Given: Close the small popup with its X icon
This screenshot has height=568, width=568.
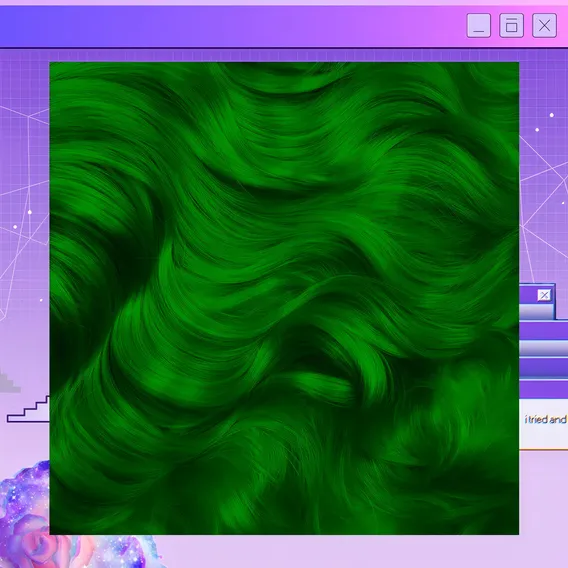Looking at the screenshot, I should click(x=544, y=295).
